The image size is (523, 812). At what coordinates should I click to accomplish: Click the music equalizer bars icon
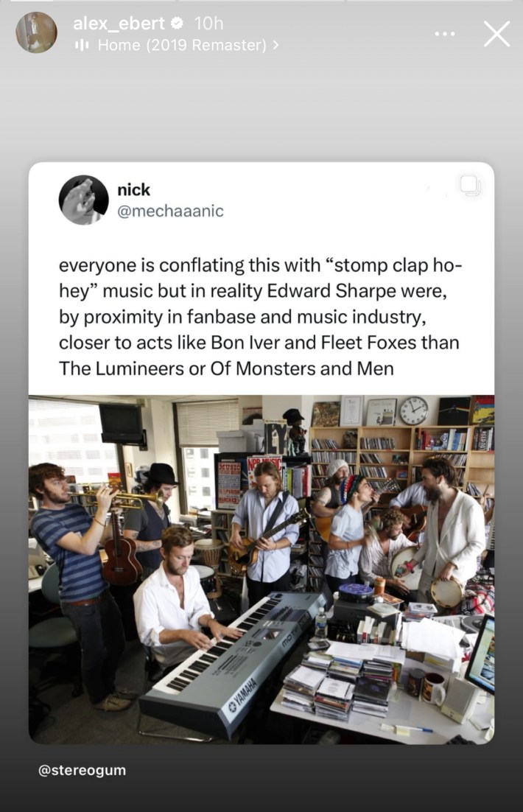[82, 46]
